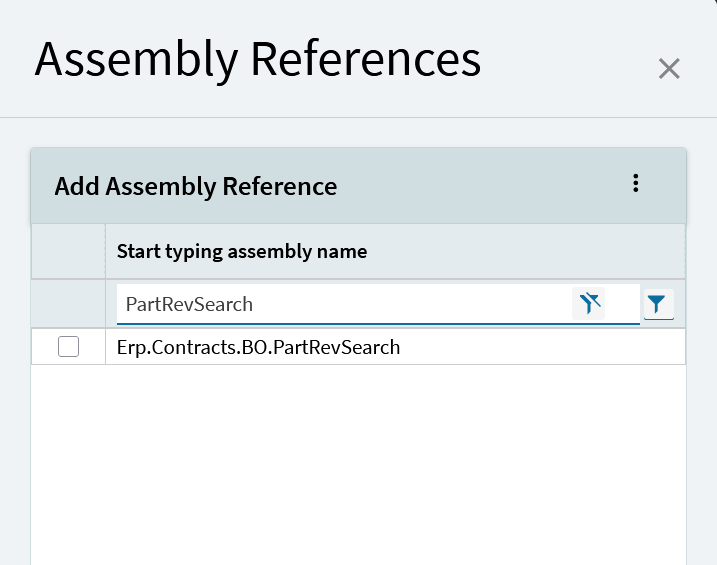Screen dimensions: 717x565
Task: Click the Add Assembly Reference panel title
Action: (196, 186)
